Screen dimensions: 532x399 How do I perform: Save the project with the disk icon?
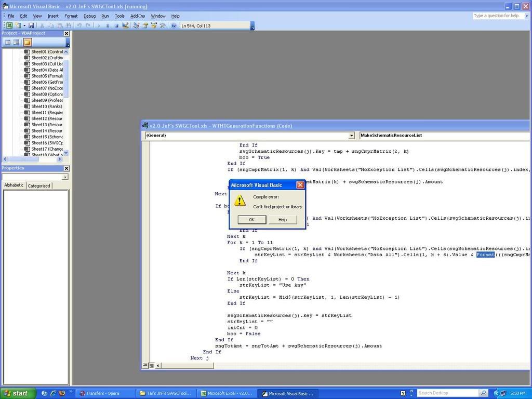tap(31, 25)
